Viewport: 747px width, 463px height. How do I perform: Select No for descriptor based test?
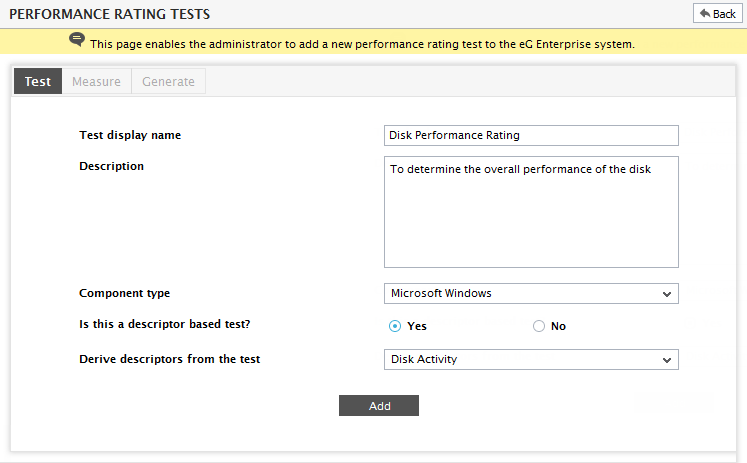[x=539, y=326]
